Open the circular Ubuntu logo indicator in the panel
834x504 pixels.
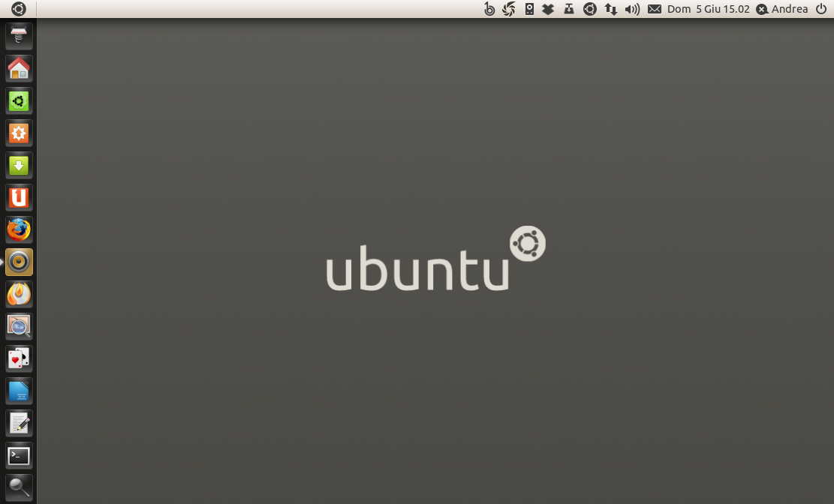coord(590,9)
